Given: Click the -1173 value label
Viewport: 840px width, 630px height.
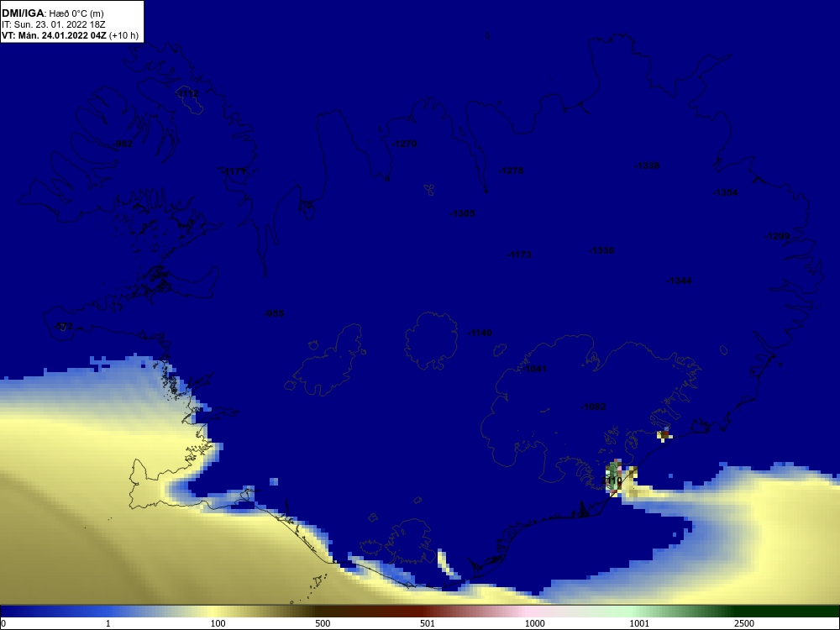Looking at the screenshot, I should coord(519,255).
